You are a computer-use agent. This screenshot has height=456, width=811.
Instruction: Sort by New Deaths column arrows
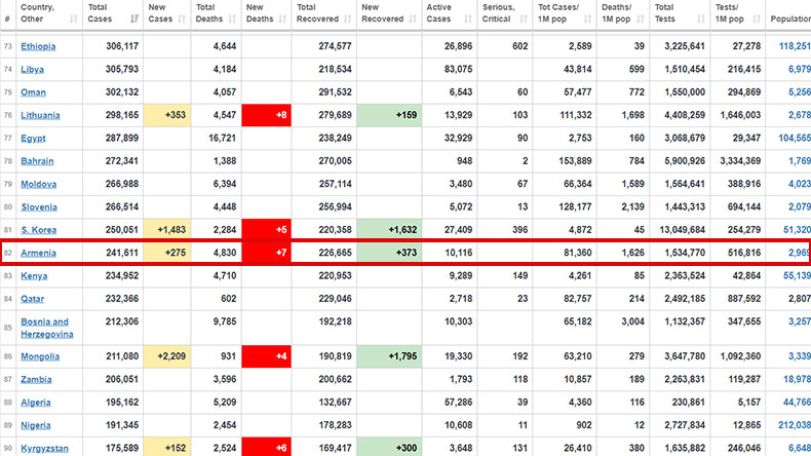point(282,19)
